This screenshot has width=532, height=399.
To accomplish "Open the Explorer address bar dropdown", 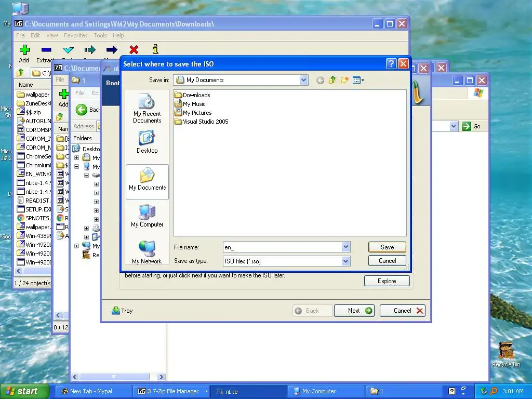I will tap(454, 126).
